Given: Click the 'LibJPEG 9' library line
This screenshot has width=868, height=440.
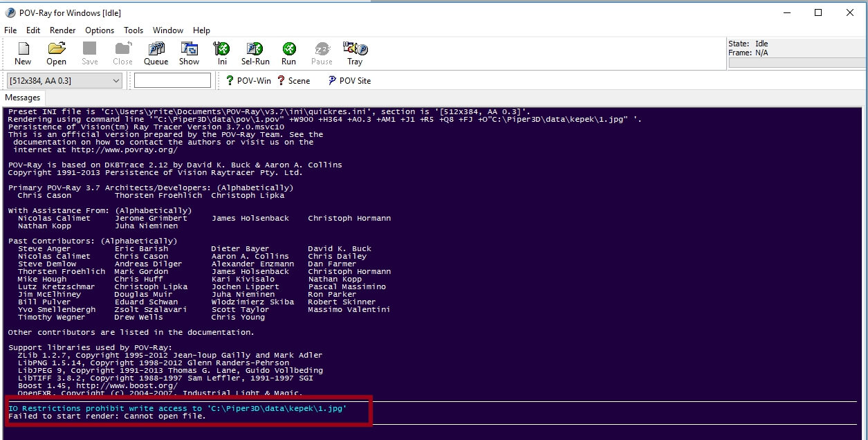Looking at the screenshot, I should [170, 371].
